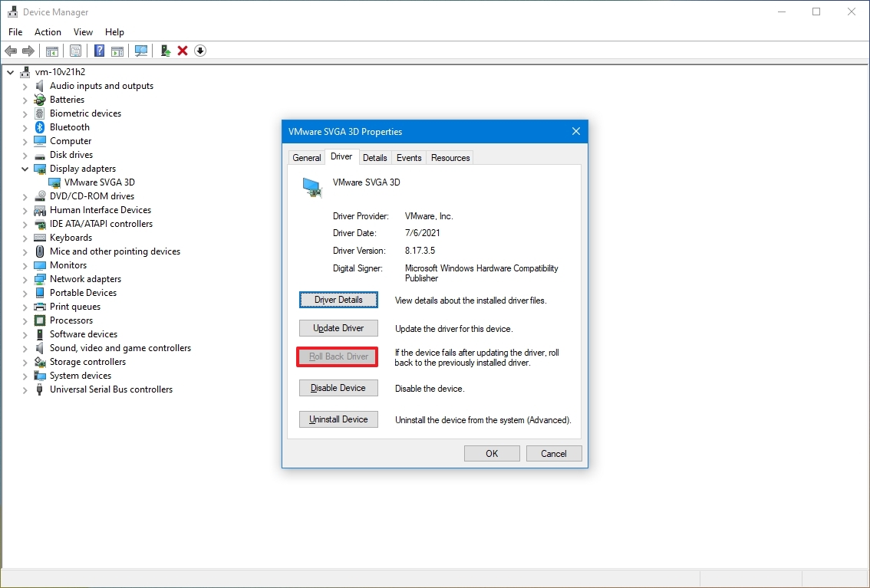Select the Monitors icon in the tree

click(39, 265)
